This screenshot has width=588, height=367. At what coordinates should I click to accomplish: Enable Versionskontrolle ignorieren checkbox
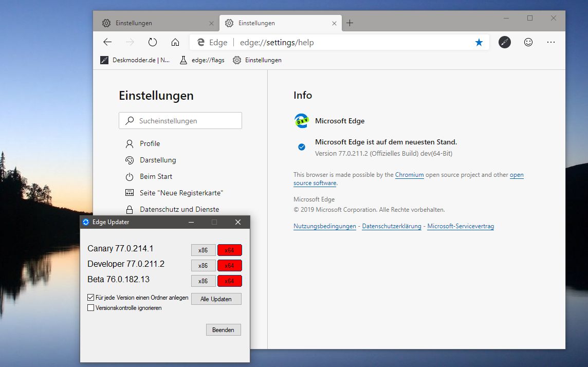(91, 308)
